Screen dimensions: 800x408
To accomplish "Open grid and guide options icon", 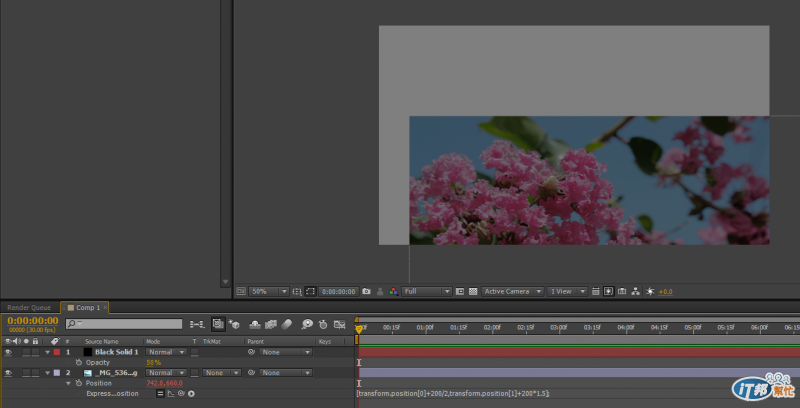I will 297,291.
